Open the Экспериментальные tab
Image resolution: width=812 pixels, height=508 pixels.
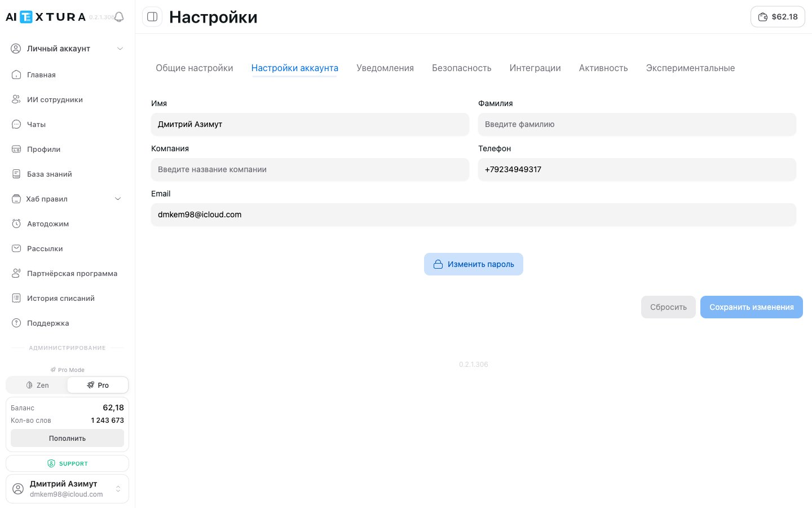tap(690, 68)
